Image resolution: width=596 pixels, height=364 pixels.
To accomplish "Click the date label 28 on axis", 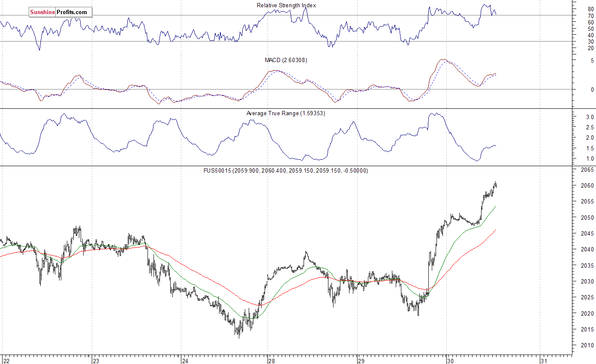I will coord(273,361).
